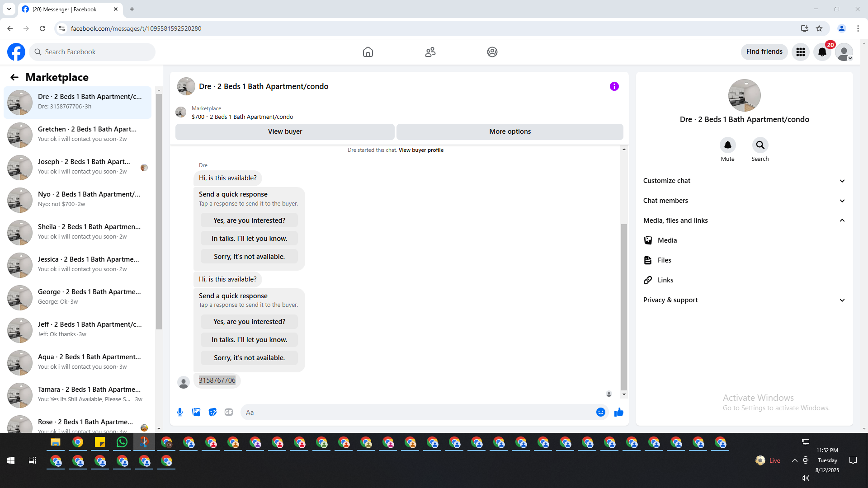
Task: Open the Files item in sidebar
Action: point(664,260)
